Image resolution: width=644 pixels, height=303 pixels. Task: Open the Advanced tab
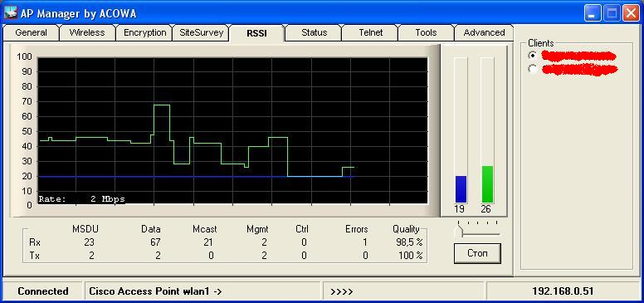click(x=484, y=32)
